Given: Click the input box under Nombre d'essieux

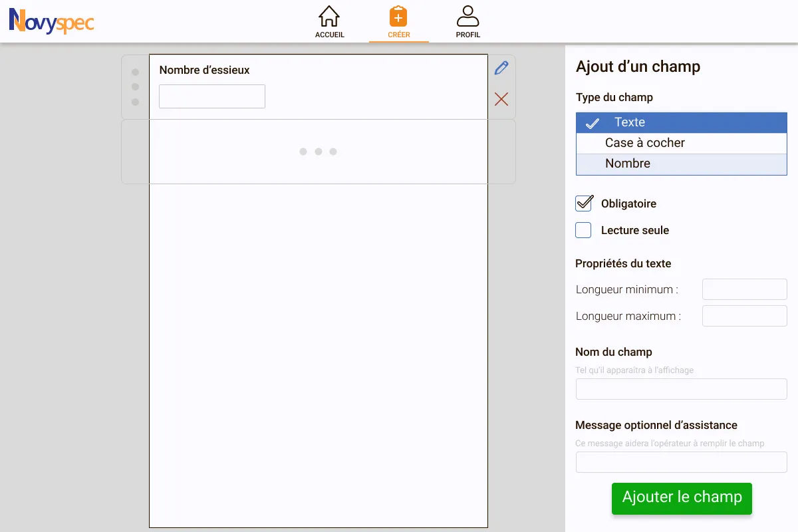Looking at the screenshot, I should coord(212,96).
